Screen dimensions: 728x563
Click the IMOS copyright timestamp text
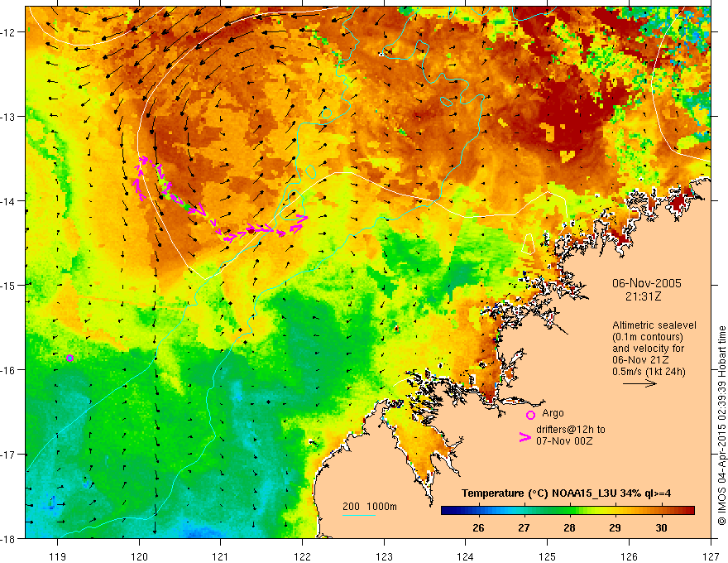(721, 426)
